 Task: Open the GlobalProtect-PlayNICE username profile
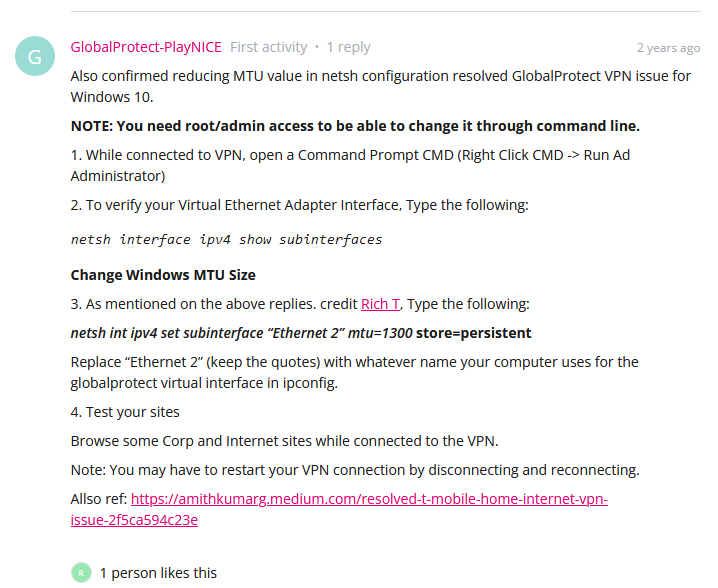point(146,47)
